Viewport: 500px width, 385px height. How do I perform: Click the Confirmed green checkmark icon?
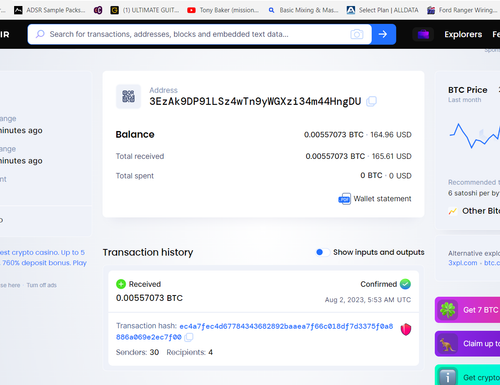point(405,284)
